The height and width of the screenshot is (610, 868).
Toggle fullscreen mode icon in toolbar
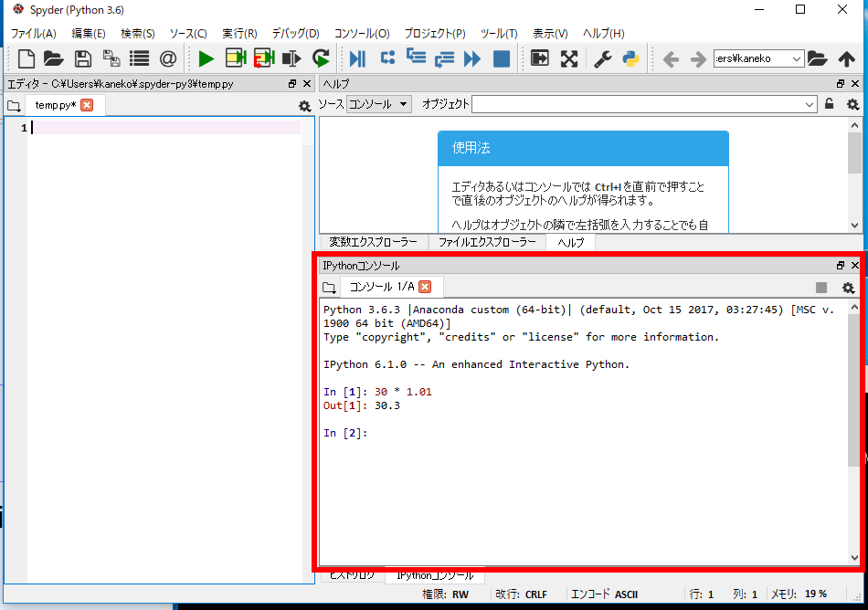coord(569,58)
